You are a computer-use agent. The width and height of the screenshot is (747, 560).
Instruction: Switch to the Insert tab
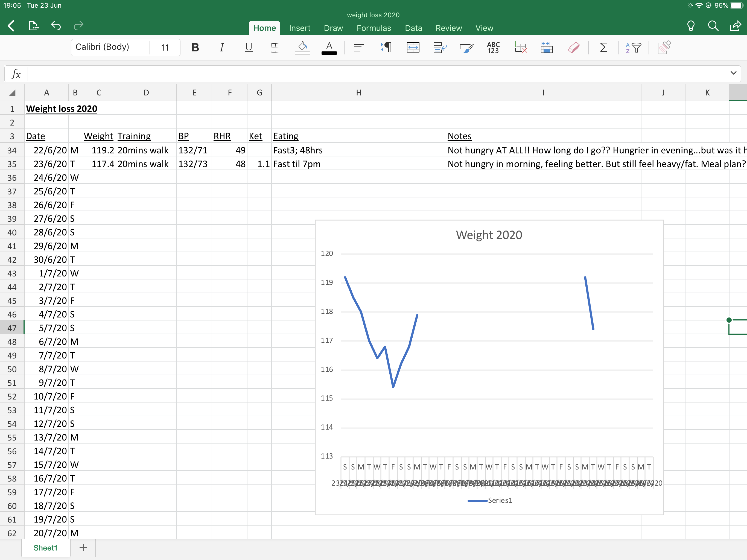(x=300, y=28)
